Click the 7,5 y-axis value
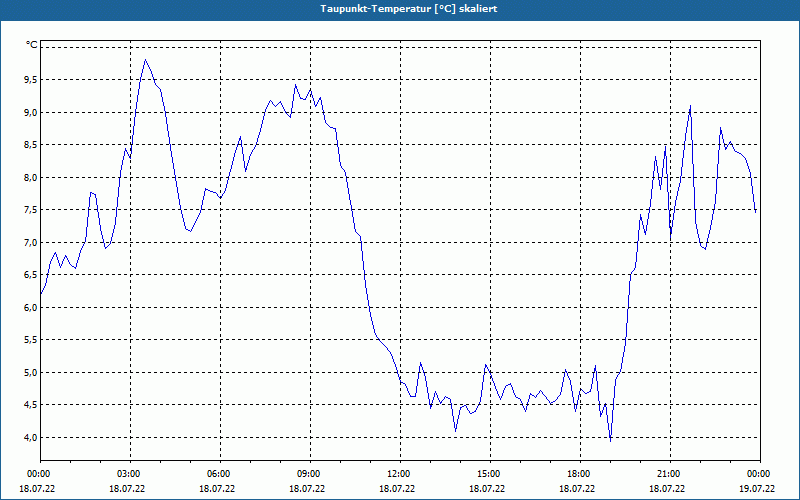800x500 pixels. point(31,209)
